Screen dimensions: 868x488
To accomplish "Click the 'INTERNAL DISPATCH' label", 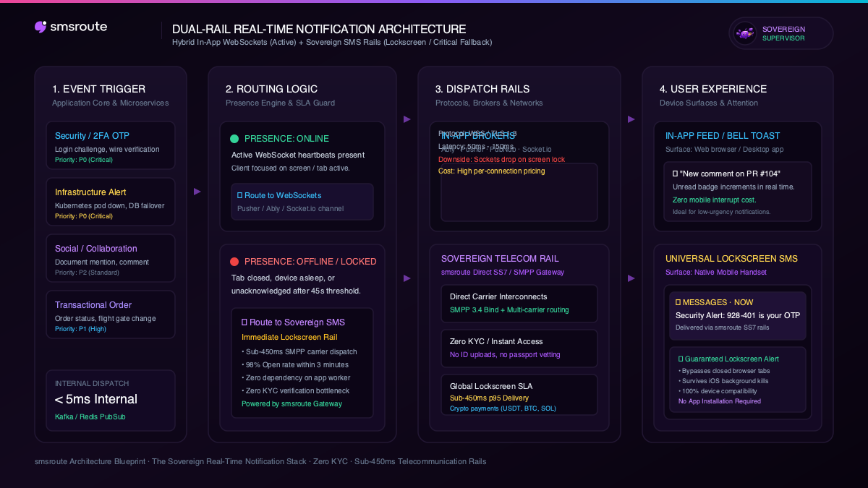I will [x=92, y=384].
